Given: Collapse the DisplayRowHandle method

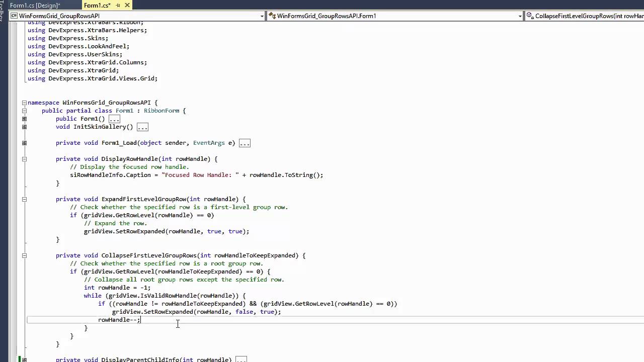Looking at the screenshot, I should point(24,159).
